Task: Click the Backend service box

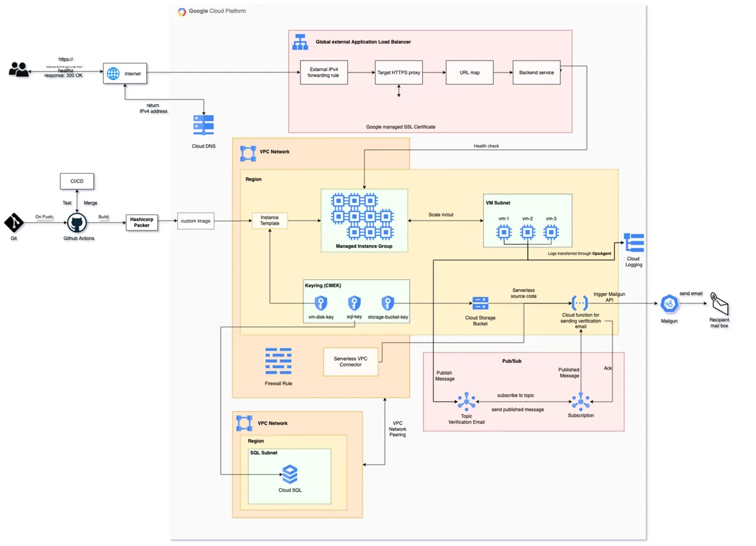Action: coord(536,72)
